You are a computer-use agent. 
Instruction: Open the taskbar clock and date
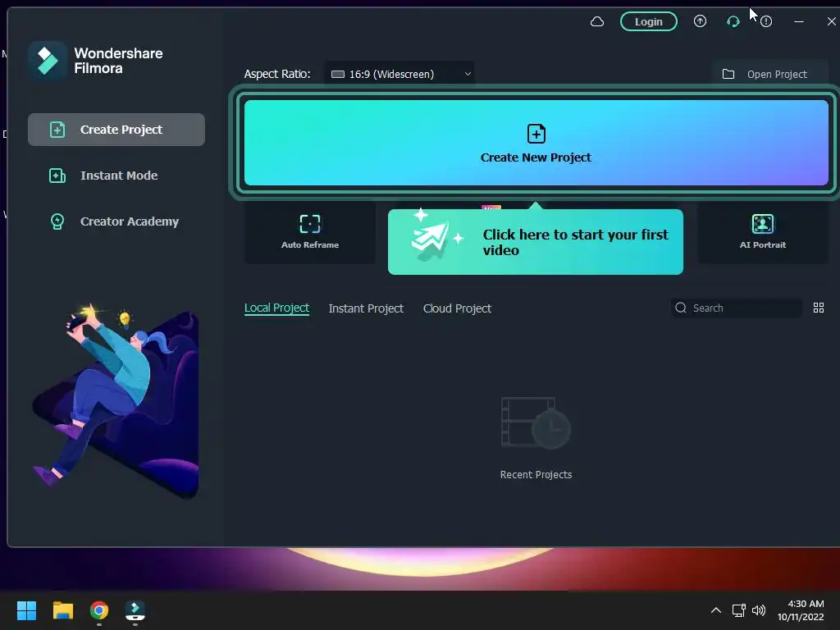pos(801,610)
